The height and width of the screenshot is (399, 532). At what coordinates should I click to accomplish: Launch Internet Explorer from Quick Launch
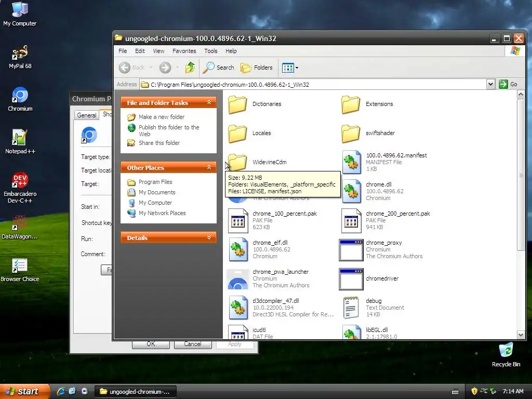(x=61, y=391)
